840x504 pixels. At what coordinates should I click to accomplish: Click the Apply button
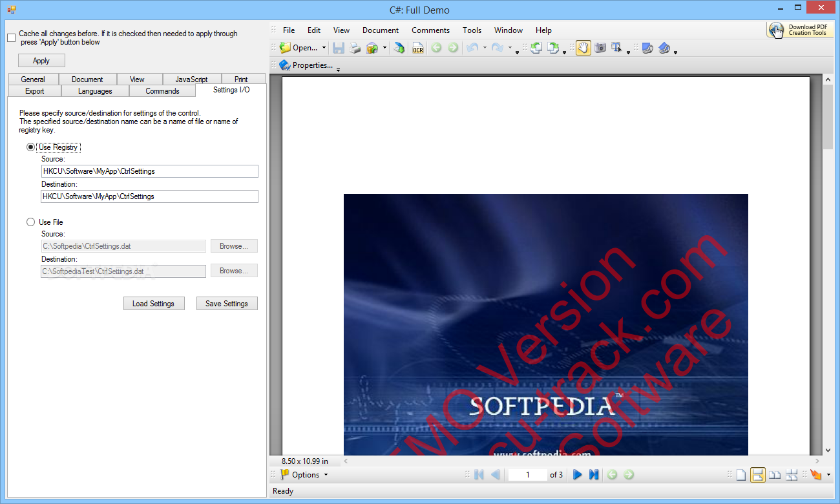point(41,61)
